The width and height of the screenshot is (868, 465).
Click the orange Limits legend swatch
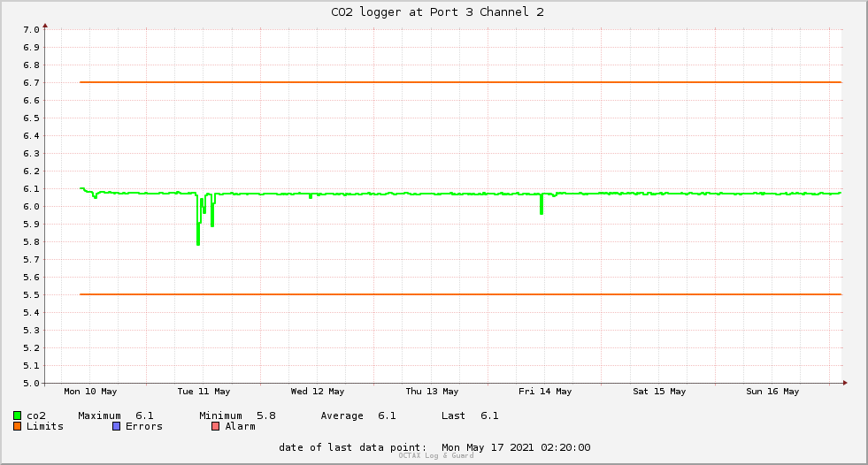point(17,426)
